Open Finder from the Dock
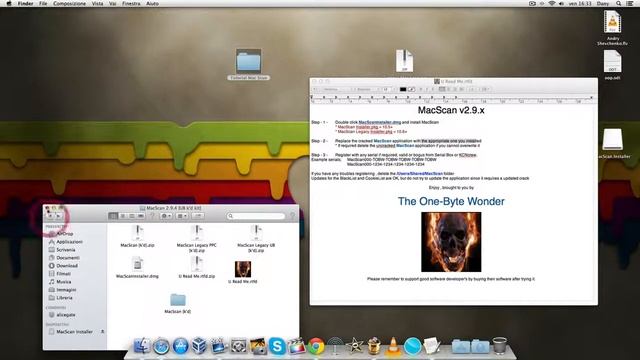Viewport: 640px width, 360px height. pos(142,346)
